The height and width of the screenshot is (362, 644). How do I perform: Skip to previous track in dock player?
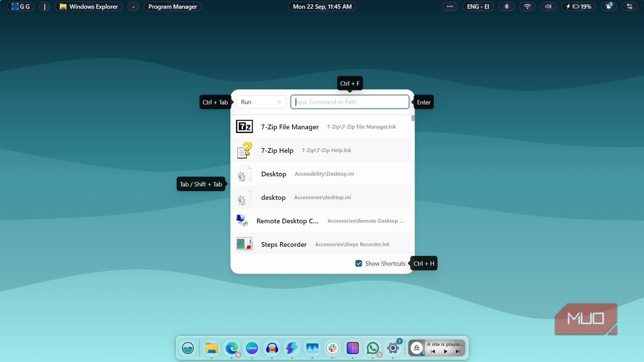pos(433,352)
